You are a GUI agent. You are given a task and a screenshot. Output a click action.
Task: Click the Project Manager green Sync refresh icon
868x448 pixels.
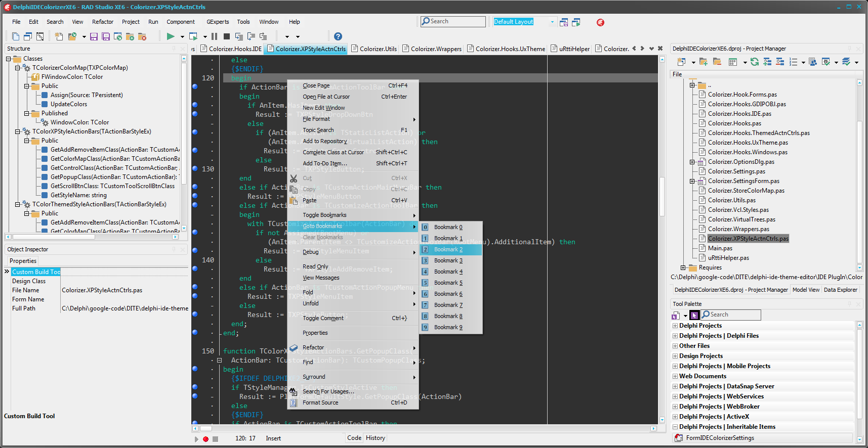pyautogui.click(x=755, y=62)
